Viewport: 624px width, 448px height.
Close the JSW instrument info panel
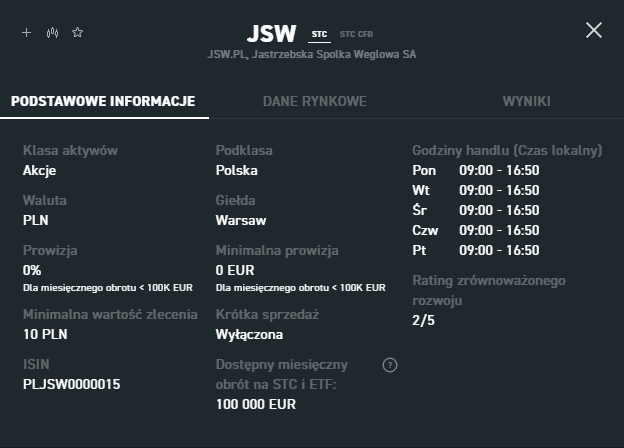pos(593,30)
